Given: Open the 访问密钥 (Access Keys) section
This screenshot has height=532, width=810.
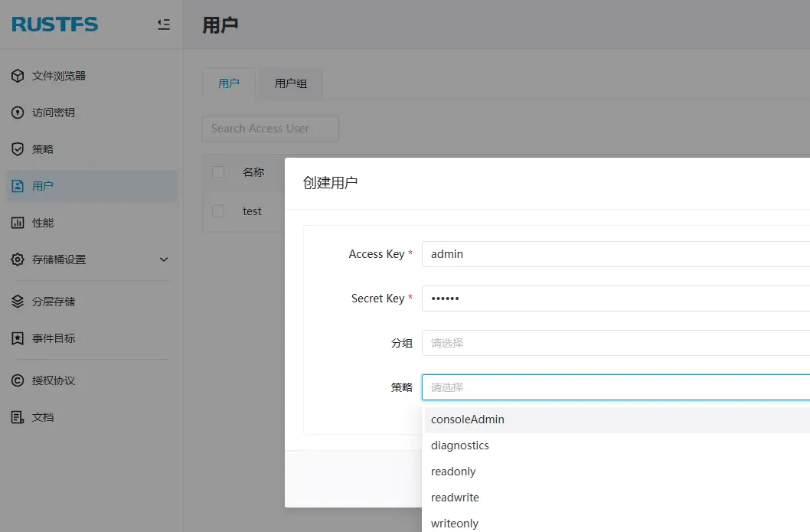Looking at the screenshot, I should pyautogui.click(x=57, y=113).
